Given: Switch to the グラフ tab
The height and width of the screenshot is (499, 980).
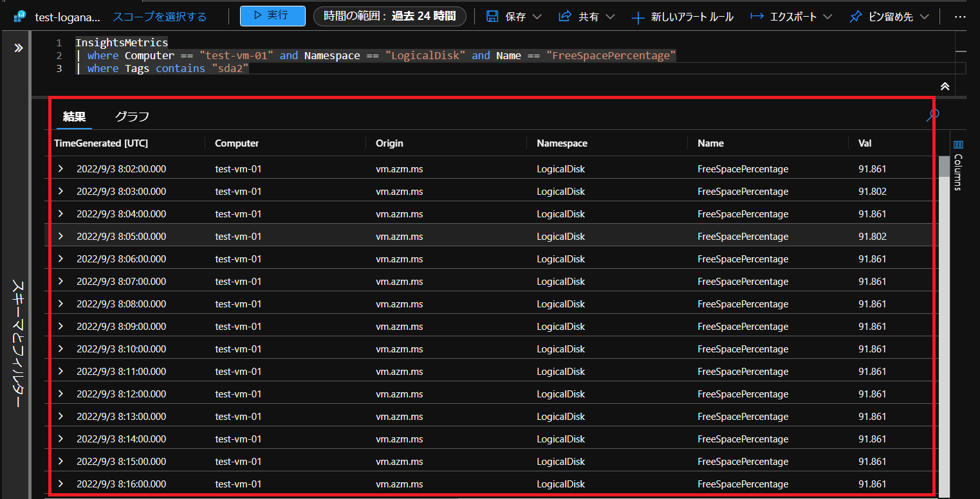Looking at the screenshot, I should click(x=132, y=116).
